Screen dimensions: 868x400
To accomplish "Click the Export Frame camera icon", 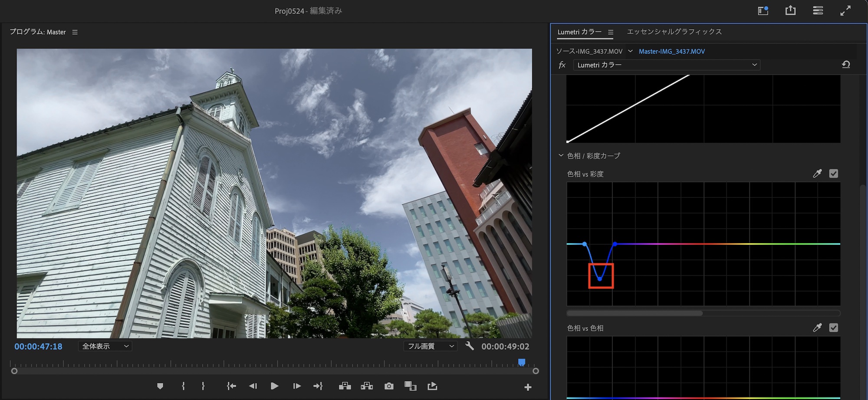I will coord(389,386).
